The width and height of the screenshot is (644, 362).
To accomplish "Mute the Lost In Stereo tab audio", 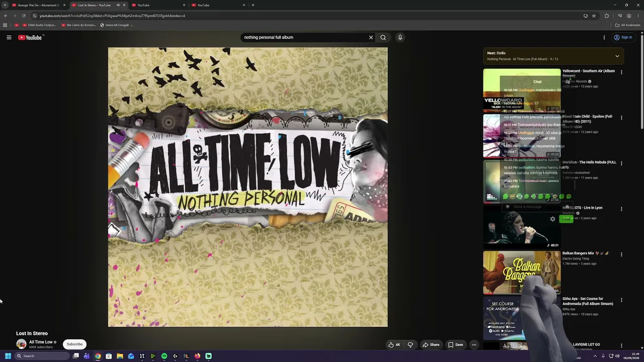I will [118, 5].
